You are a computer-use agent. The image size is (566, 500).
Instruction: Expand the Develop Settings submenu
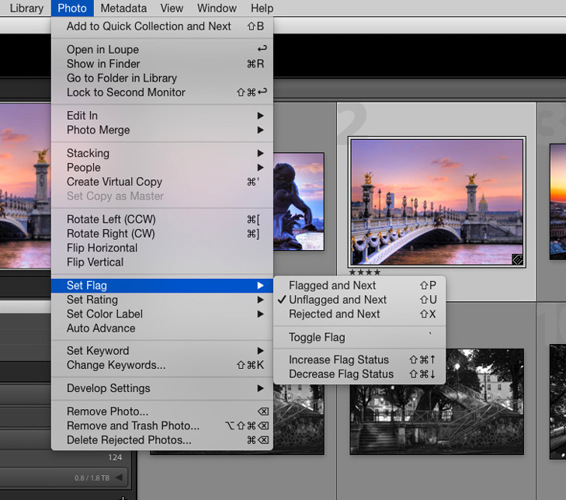pyautogui.click(x=162, y=388)
